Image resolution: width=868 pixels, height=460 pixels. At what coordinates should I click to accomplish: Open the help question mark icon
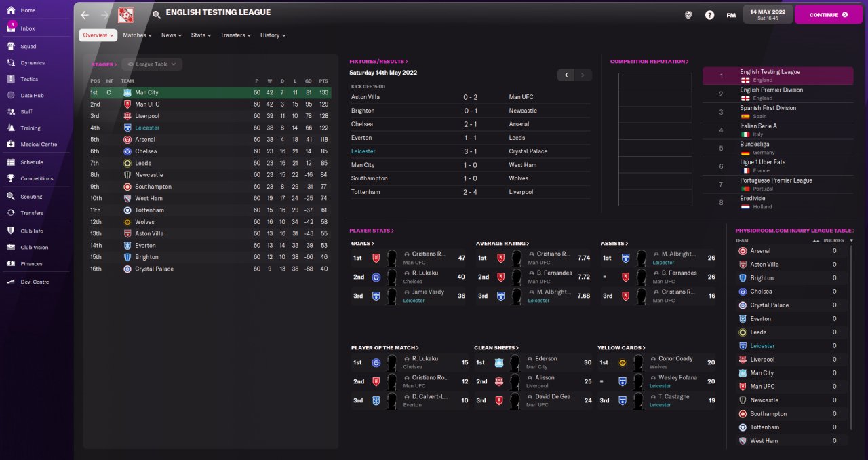pos(709,15)
